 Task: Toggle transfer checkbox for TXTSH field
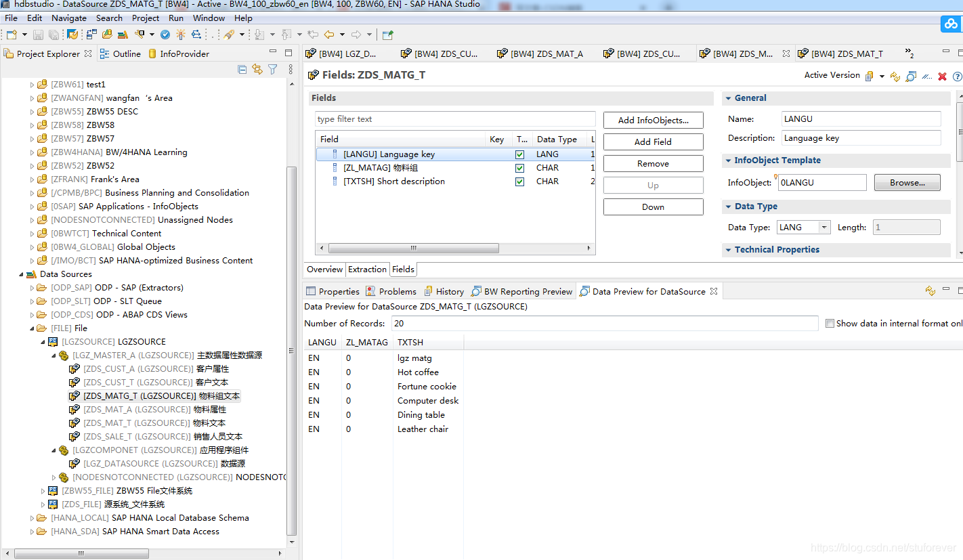click(x=519, y=181)
